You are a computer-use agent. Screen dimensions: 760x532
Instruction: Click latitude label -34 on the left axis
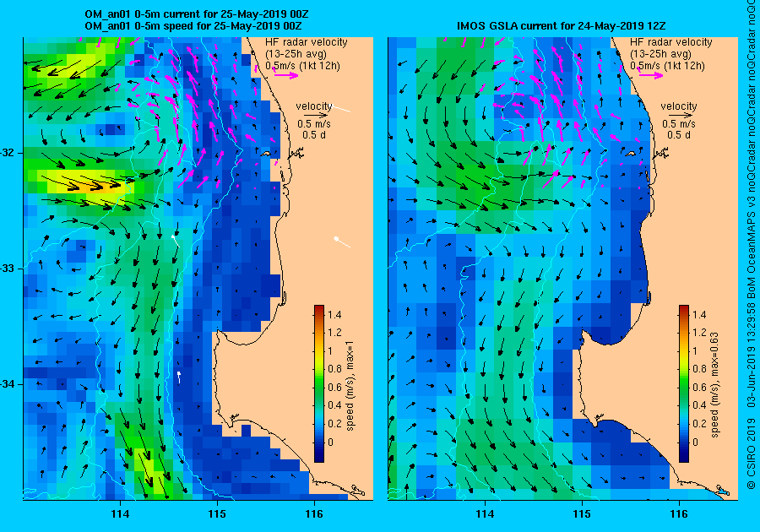7,384
